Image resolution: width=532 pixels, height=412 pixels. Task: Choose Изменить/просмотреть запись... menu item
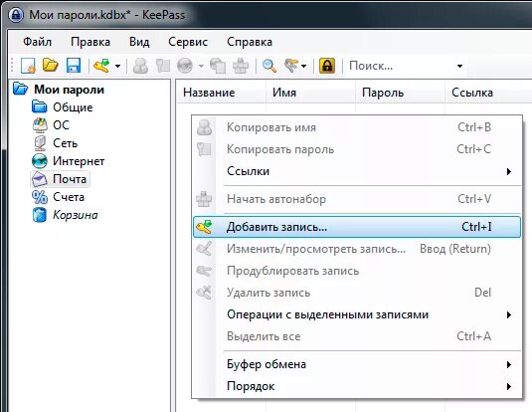(x=357, y=249)
